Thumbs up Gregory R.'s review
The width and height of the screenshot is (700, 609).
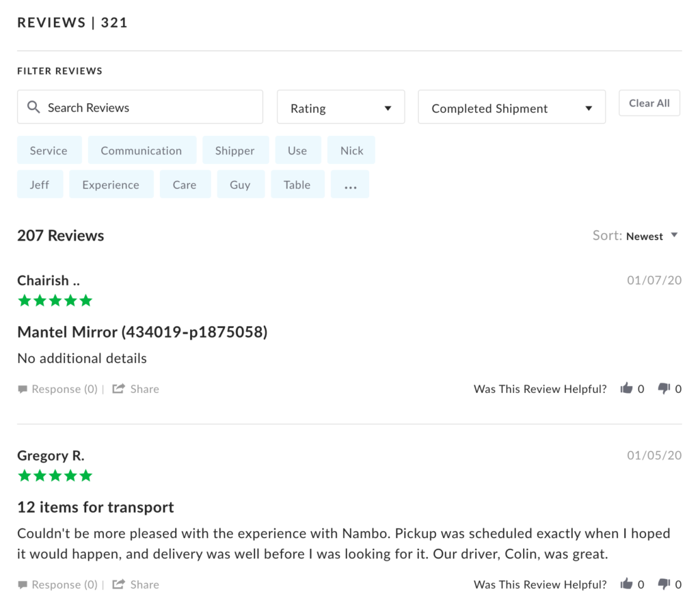click(626, 584)
